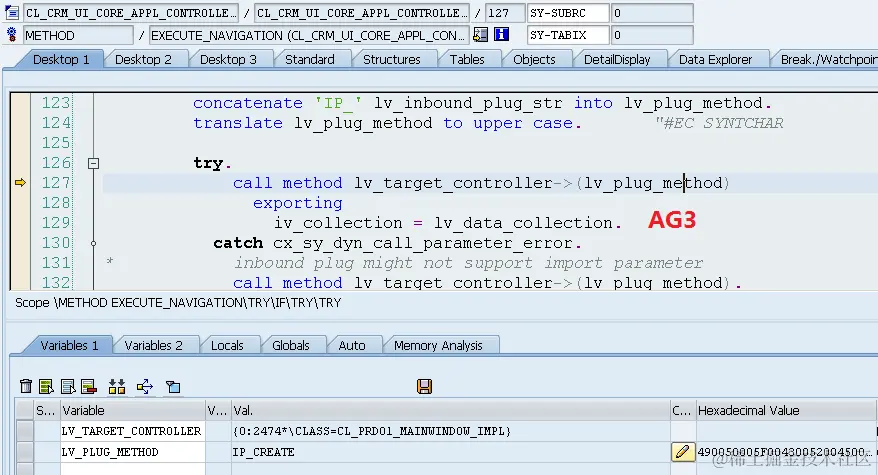Click 'lv_inbound_plug_str' on line 123
Screen dimensions: 878x475
click(468, 103)
